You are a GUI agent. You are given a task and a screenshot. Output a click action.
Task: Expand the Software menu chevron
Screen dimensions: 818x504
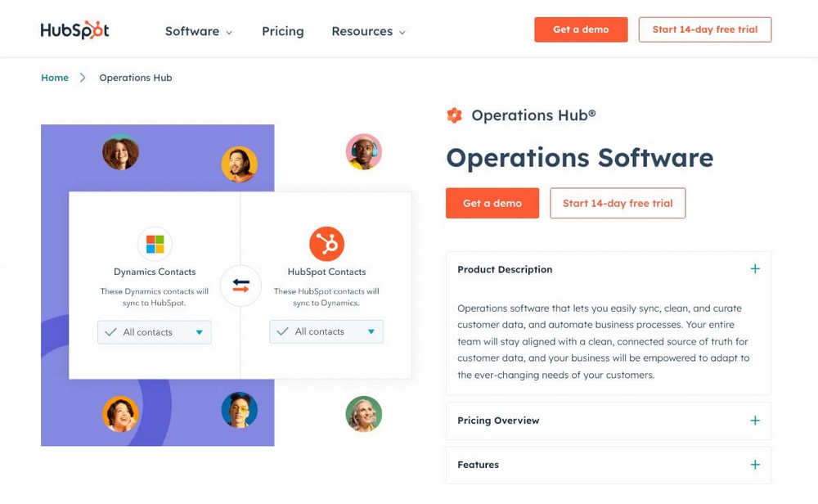click(229, 33)
